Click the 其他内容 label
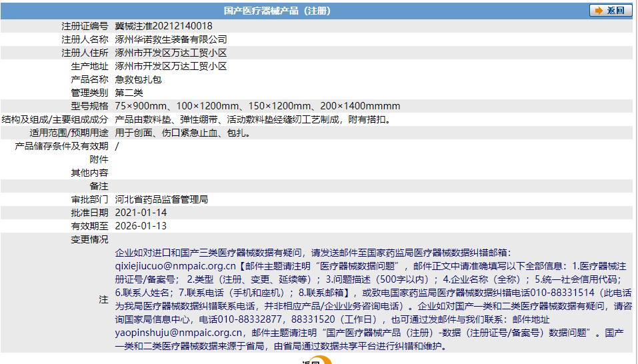This screenshot has width=638, height=364. coord(89,173)
